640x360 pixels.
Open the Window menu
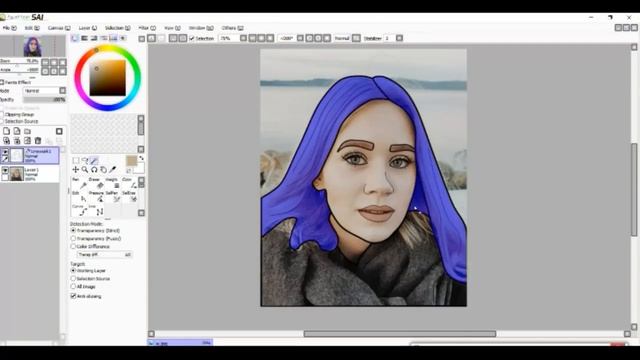coord(201,28)
